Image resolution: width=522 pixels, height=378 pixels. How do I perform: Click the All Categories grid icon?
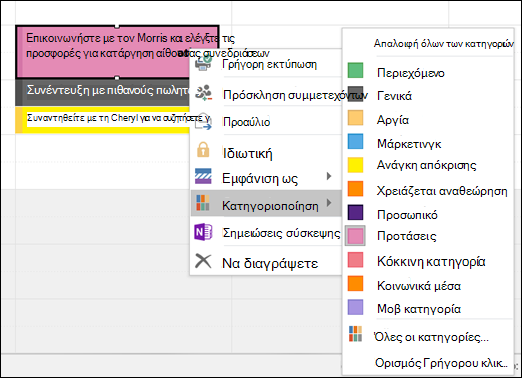click(355, 334)
